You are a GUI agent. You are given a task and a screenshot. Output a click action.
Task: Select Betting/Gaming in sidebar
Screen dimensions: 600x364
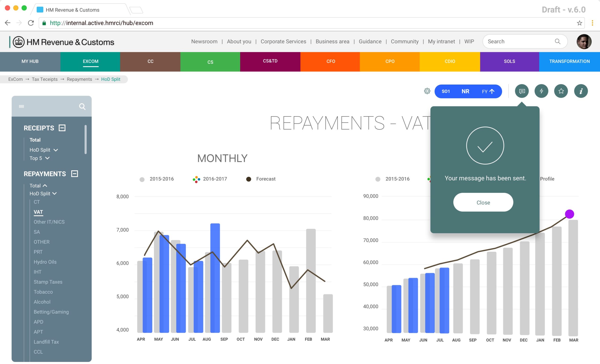(x=51, y=312)
